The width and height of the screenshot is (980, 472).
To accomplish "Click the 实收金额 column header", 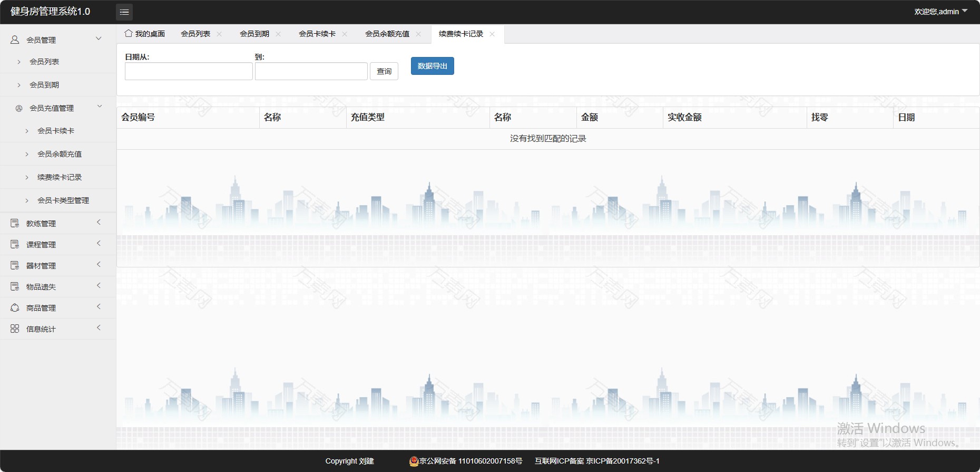I will pos(735,118).
